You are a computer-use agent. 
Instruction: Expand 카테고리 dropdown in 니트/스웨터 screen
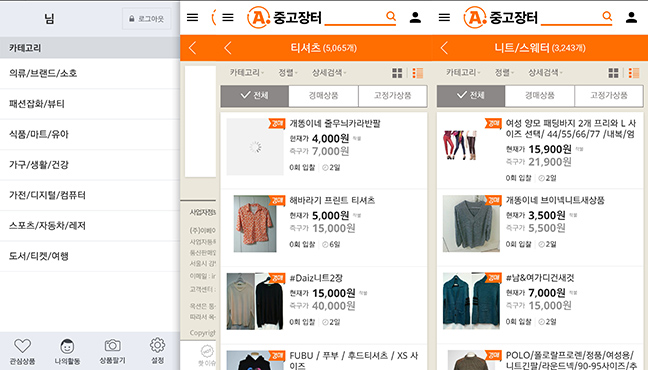(x=463, y=73)
